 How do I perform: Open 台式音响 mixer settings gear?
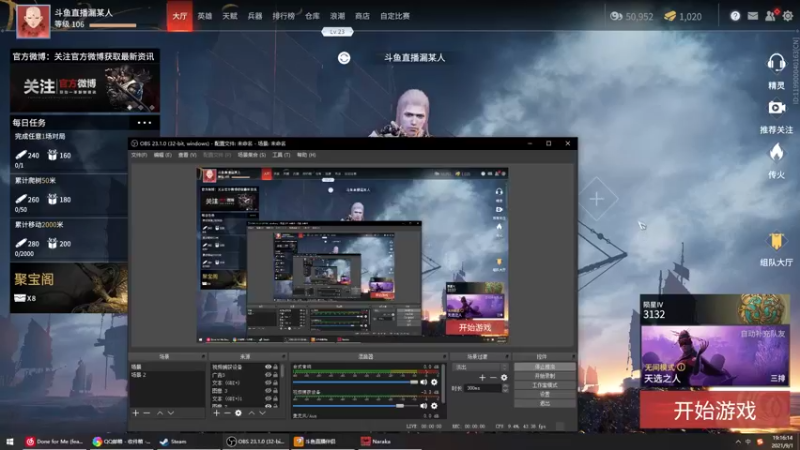point(434,382)
